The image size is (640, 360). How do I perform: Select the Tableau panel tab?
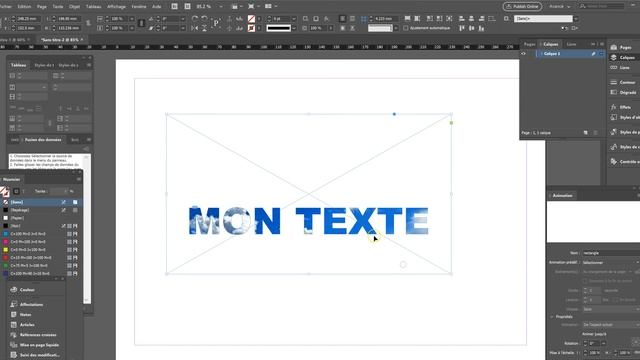[18, 65]
